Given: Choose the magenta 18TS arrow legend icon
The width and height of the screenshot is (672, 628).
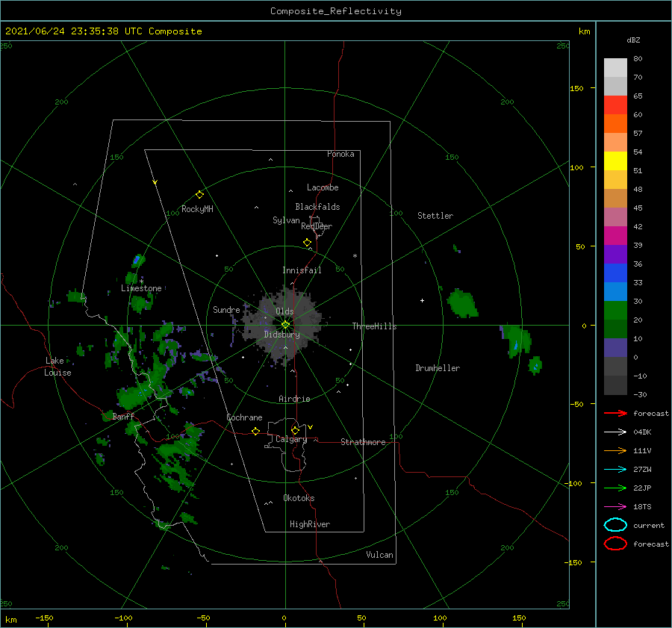Looking at the screenshot, I should 615,507.
